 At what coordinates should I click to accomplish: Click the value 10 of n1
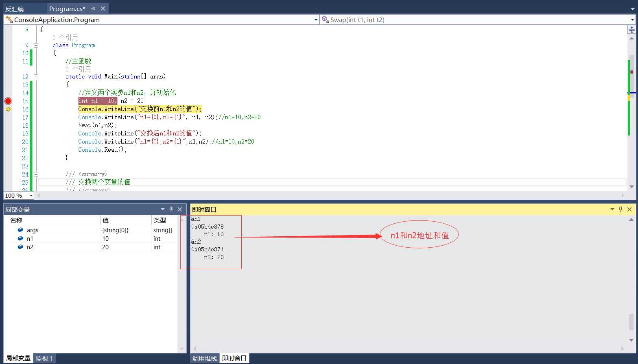click(x=105, y=238)
